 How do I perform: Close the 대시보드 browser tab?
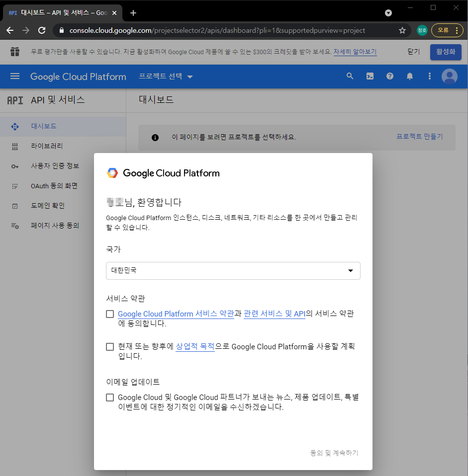(x=114, y=13)
